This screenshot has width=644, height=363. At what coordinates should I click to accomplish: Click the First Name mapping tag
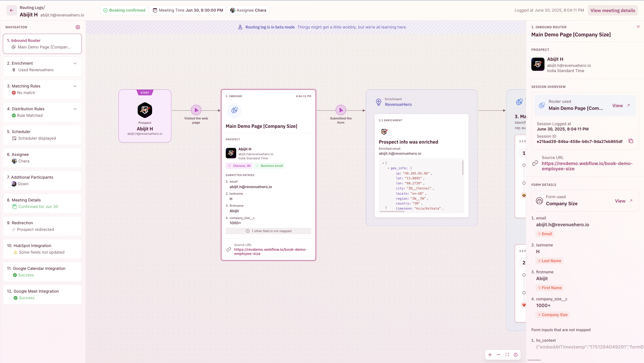tap(550, 288)
